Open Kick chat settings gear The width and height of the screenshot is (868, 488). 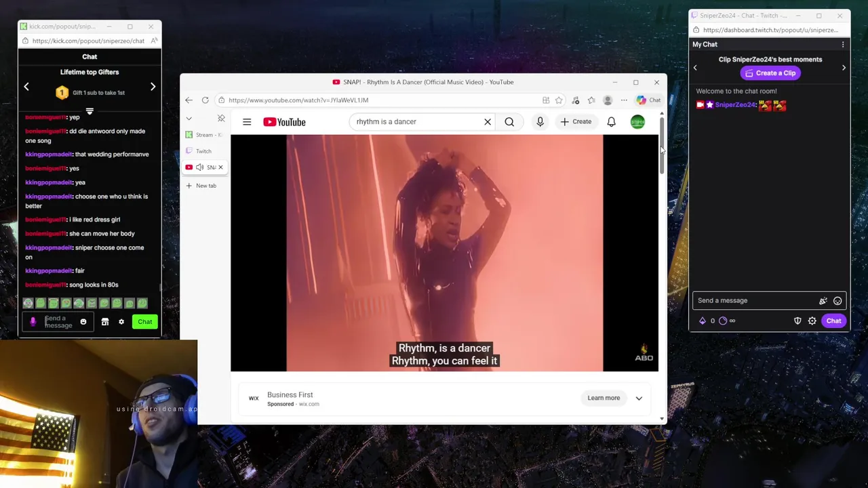click(121, 322)
